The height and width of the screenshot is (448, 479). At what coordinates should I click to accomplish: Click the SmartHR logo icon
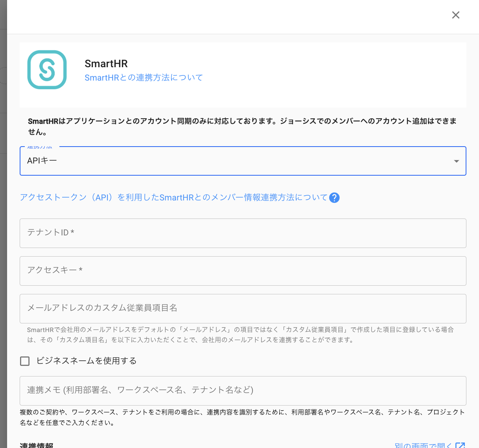[x=47, y=70]
